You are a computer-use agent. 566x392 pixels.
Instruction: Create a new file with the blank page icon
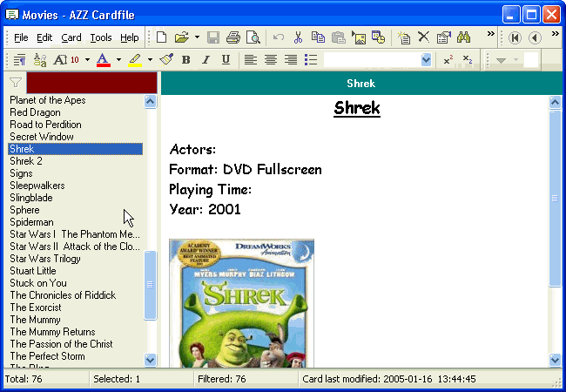(x=161, y=37)
